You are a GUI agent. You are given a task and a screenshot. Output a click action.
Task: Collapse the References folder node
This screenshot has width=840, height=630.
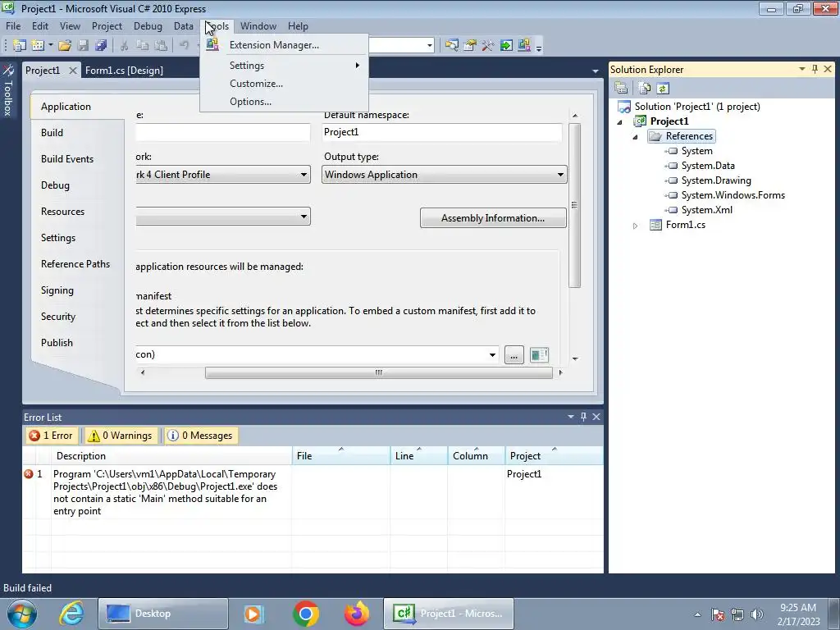(636, 137)
